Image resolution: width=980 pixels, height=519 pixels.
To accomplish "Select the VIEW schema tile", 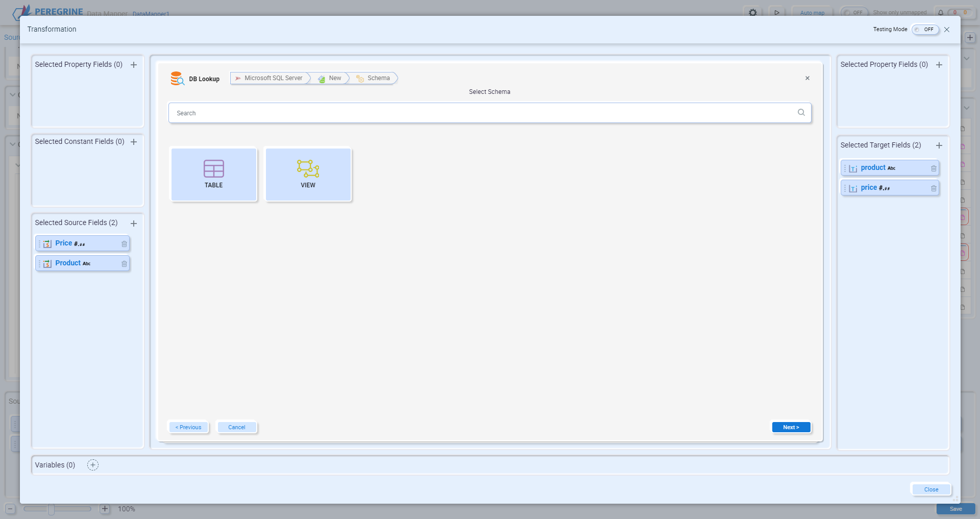I will click(x=308, y=175).
